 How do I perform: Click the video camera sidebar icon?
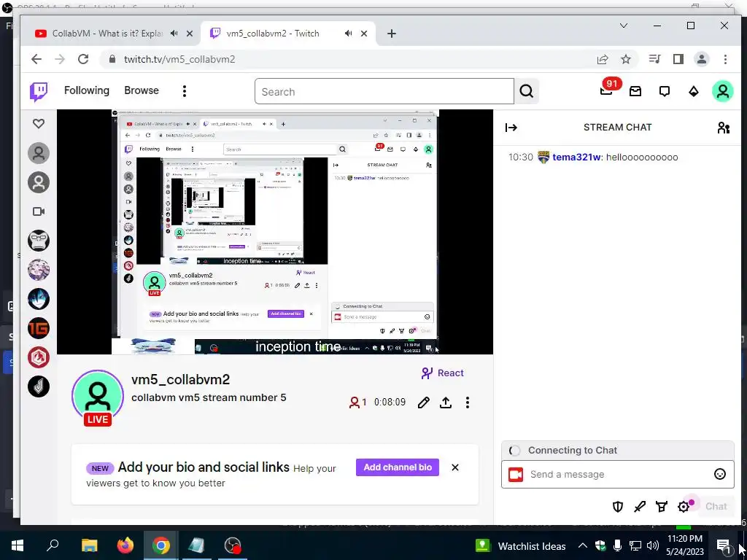39,211
